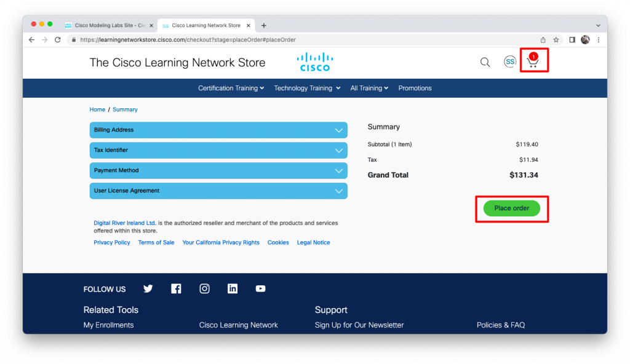Open the Certification Training menu

click(x=231, y=88)
